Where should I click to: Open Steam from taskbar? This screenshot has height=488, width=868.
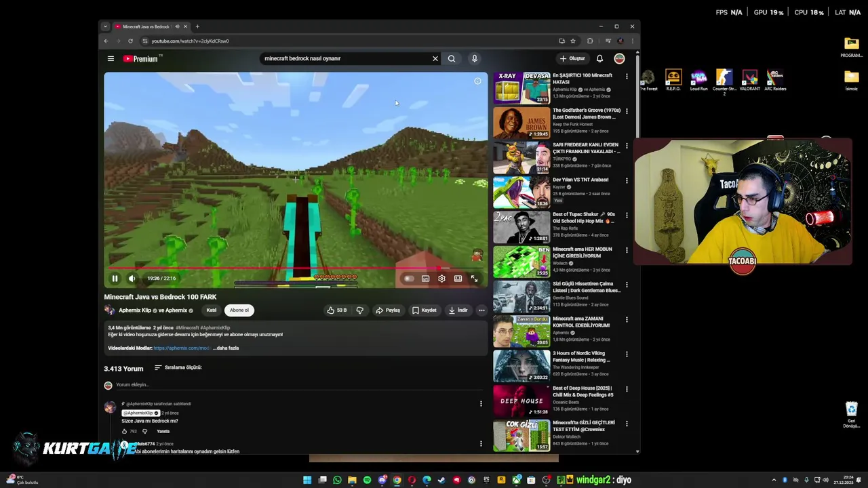pos(441,480)
